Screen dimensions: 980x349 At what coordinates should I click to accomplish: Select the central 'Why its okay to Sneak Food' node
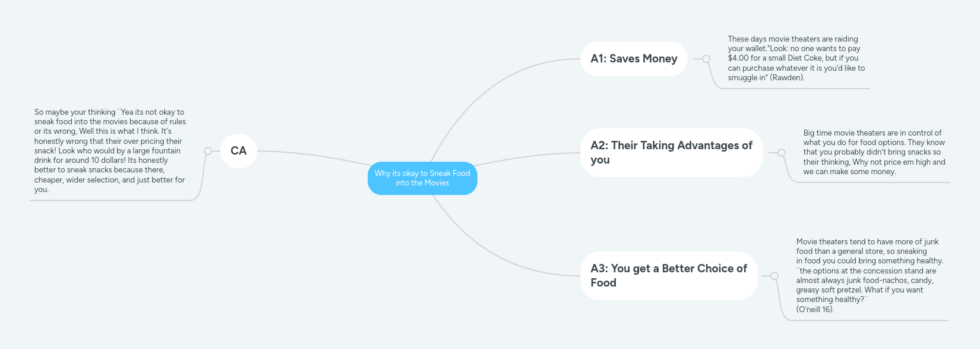coord(422,178)
